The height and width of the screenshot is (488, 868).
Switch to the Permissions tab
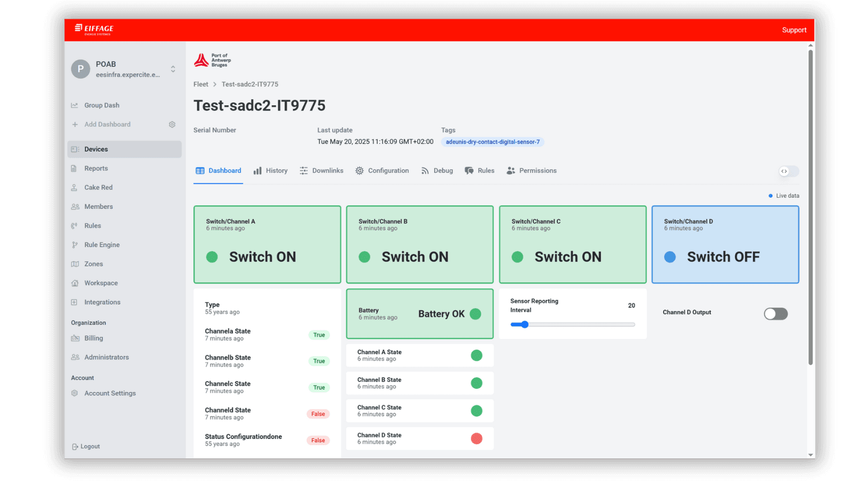coord(532,171)
